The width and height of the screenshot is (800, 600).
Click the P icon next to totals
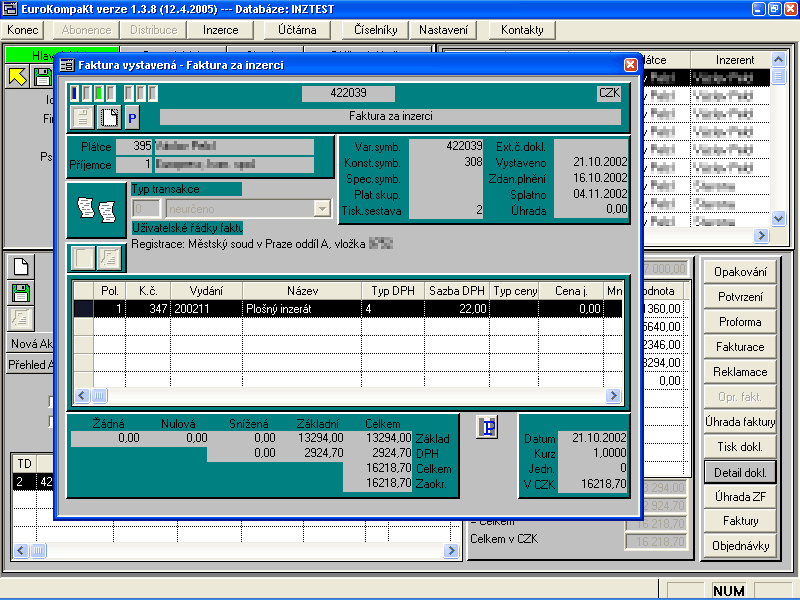(488, 426)
